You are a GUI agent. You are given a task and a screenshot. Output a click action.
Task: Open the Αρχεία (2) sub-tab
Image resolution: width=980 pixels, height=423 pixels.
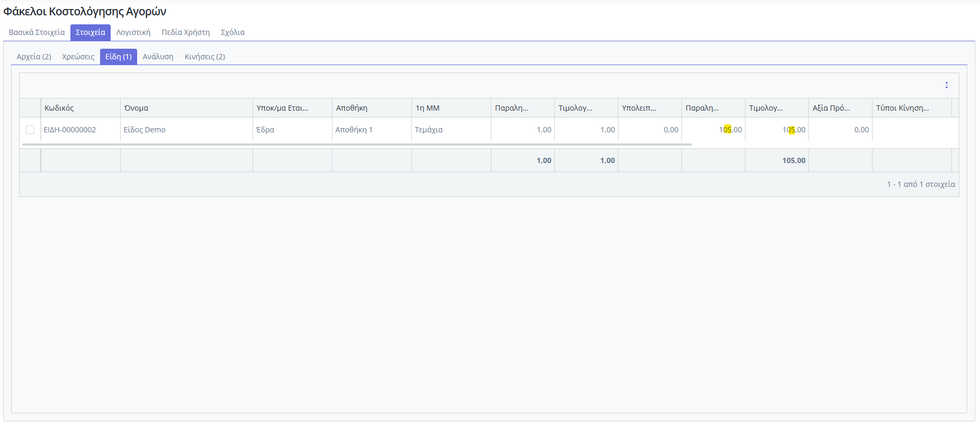click(34, 57)
